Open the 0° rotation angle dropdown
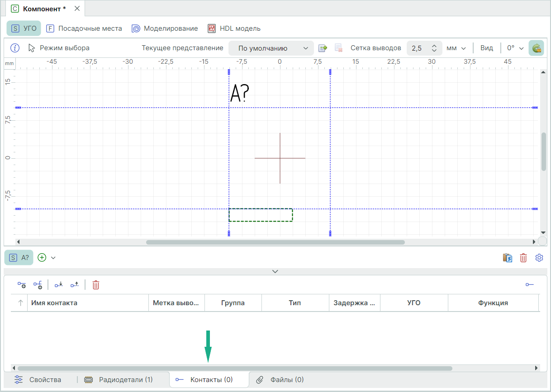Image resolution: width=551 pixels, height=392 pixels. tap(515, 48)
